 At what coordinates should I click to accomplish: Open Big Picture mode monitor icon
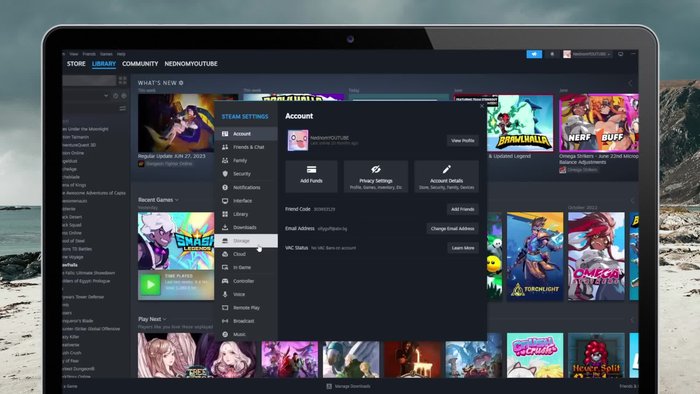(621, 54)
